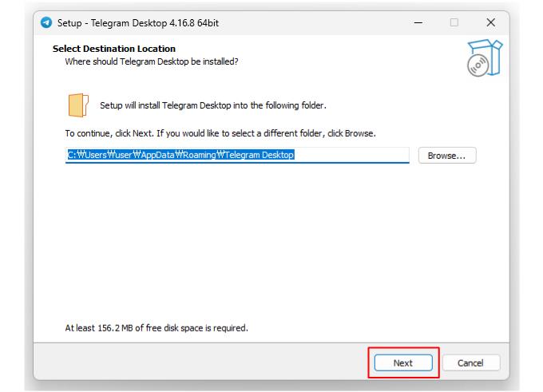Screen dimensions: 543x392
Task: Click the 'Select Destination Location' heading
Action: pyautogui.click(x=114, y=49)
